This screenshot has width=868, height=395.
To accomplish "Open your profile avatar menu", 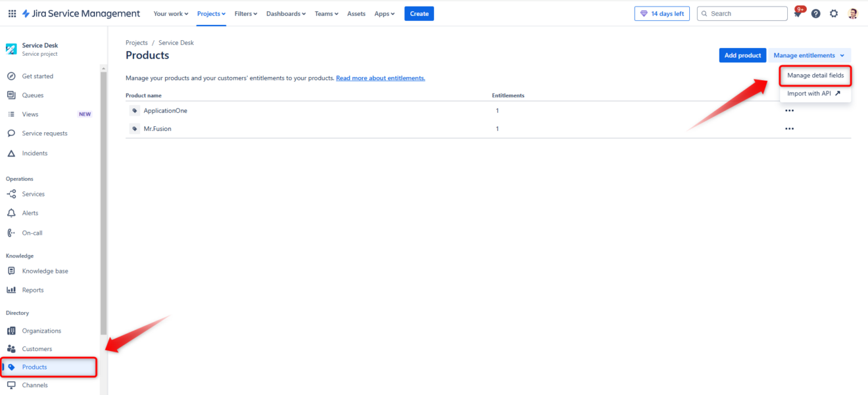I will 852,13.
